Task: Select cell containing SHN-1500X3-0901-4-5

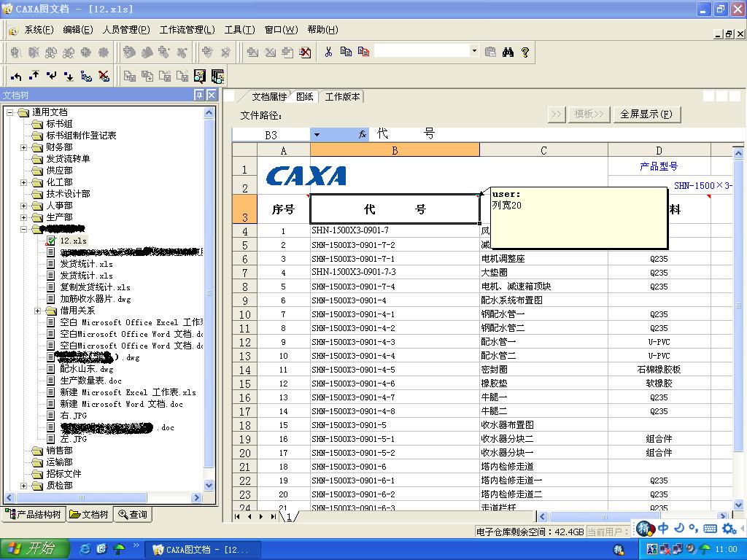Action: tap(395, 370)
